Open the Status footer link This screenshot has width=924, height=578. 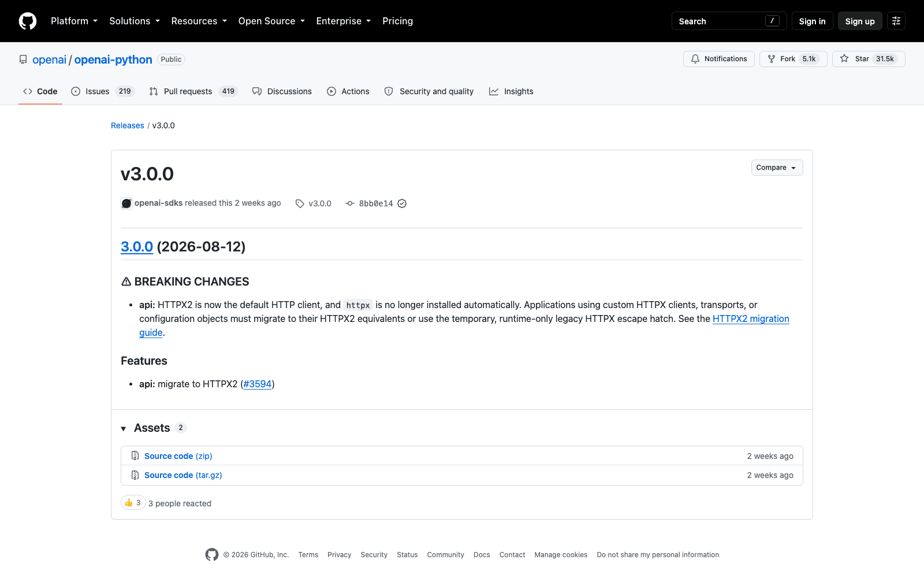[x=407, y=555]
